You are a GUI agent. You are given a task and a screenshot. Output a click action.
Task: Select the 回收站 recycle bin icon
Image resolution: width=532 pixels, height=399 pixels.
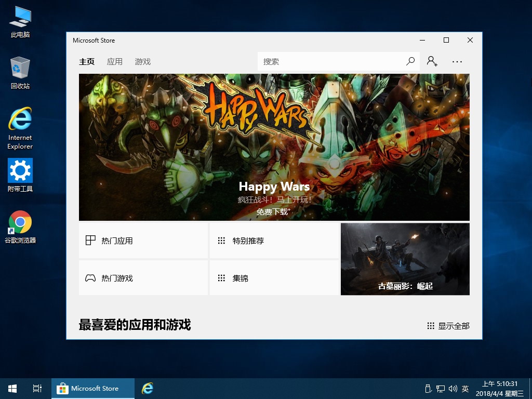pyautogui.click(x=20, y=73)
